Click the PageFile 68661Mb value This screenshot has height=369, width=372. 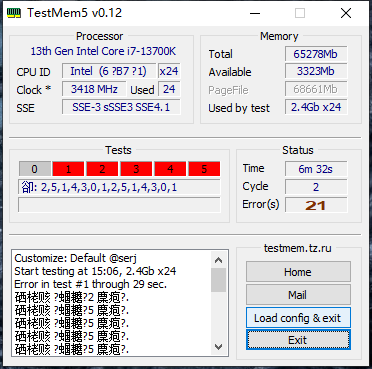316,89
